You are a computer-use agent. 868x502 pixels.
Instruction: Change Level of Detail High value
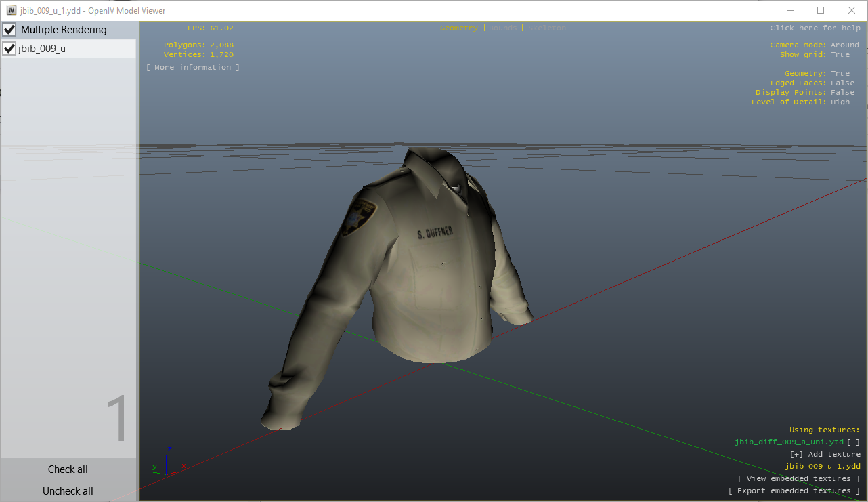[x=840, y=102]
